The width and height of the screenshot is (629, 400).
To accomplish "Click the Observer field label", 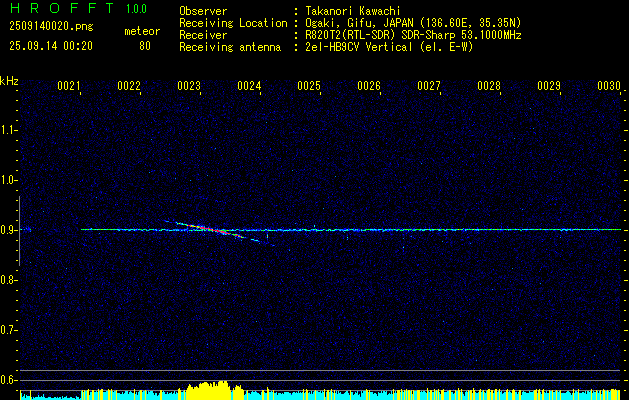I will pyautogui.click(x=203, y=11).
